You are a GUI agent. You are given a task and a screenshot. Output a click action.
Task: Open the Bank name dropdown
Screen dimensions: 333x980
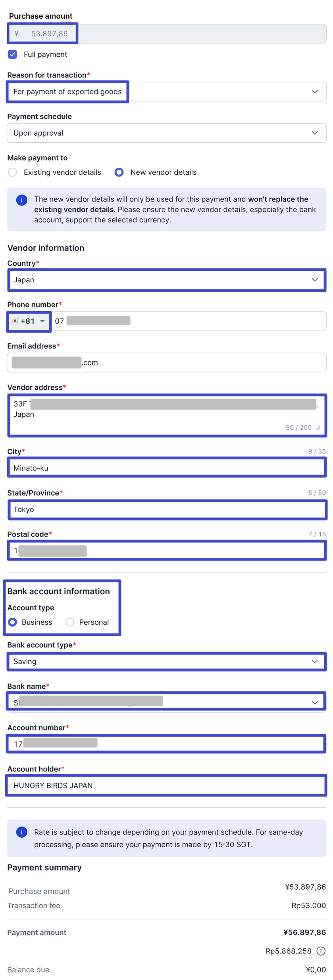point(167,702)
